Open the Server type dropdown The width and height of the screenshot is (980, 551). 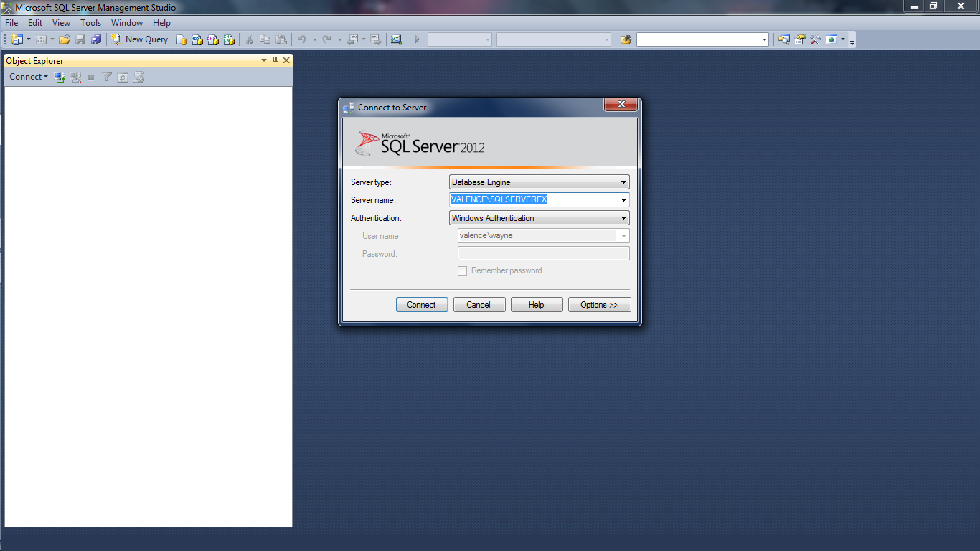pos(623,182)
